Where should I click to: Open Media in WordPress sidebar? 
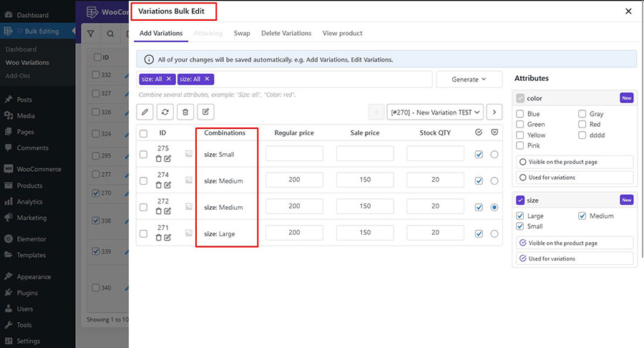click(x=26, y=116)
